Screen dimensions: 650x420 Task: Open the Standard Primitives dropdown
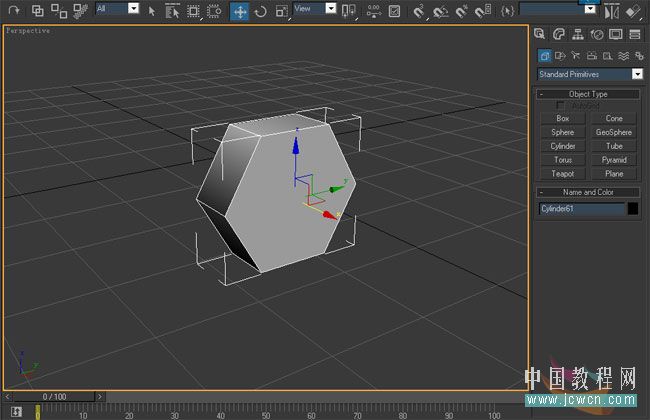[x=590, y=74]
